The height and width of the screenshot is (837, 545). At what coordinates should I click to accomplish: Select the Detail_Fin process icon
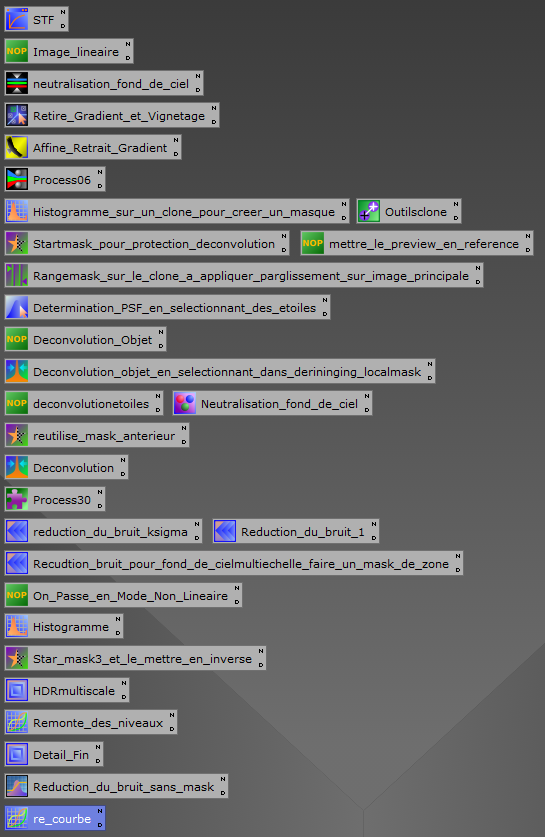coord(17,755)
